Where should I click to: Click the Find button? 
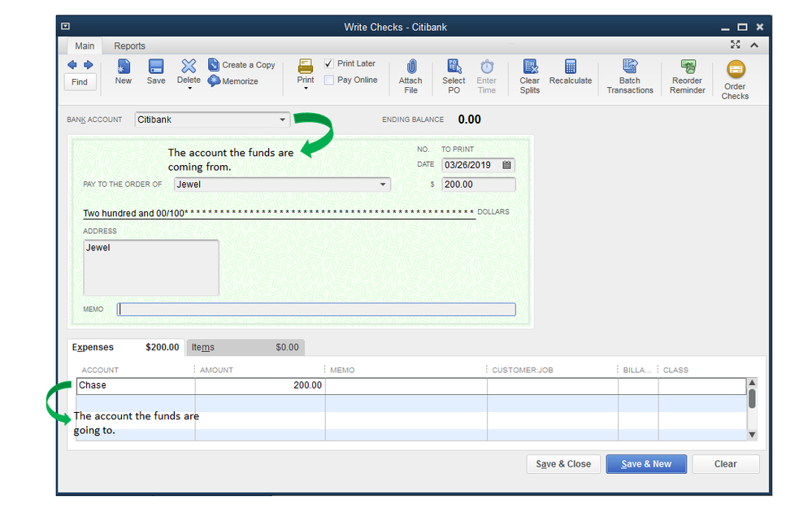coord(80,82)
